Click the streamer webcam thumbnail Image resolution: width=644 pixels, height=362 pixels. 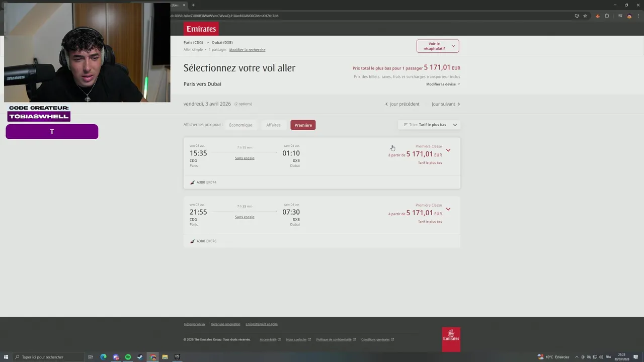tap(87, 52)
